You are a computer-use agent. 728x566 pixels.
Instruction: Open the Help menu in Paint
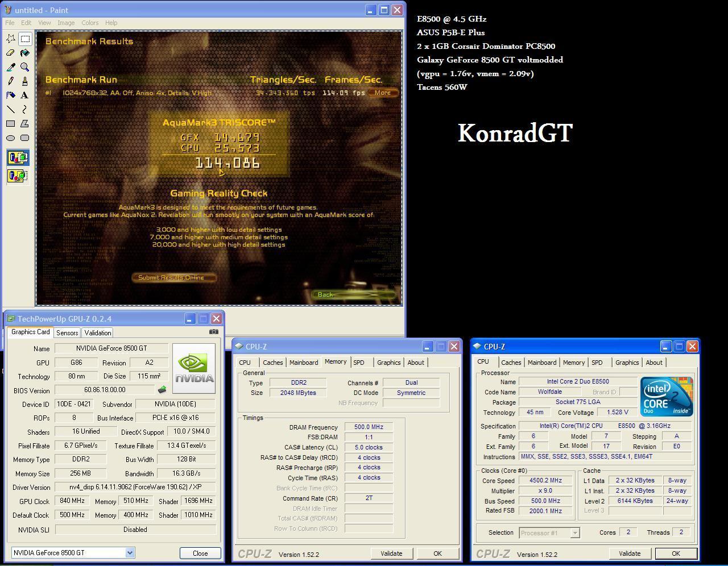111,23
